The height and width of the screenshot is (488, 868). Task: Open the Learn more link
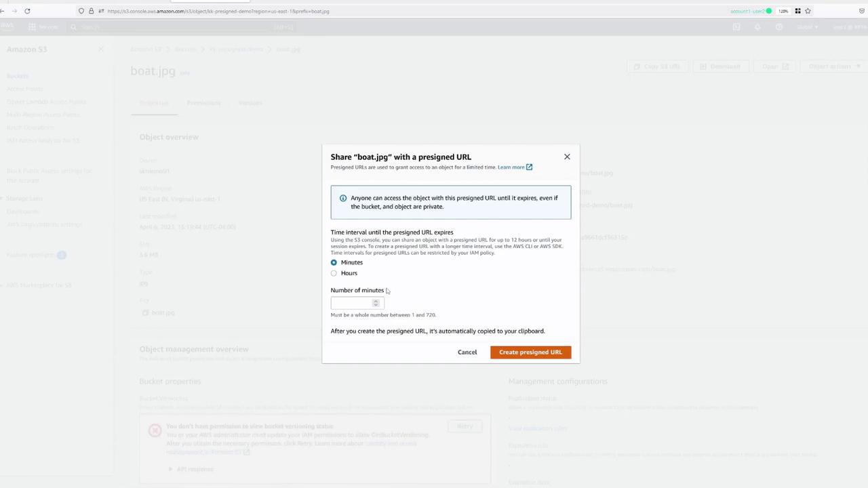[511, 167]
